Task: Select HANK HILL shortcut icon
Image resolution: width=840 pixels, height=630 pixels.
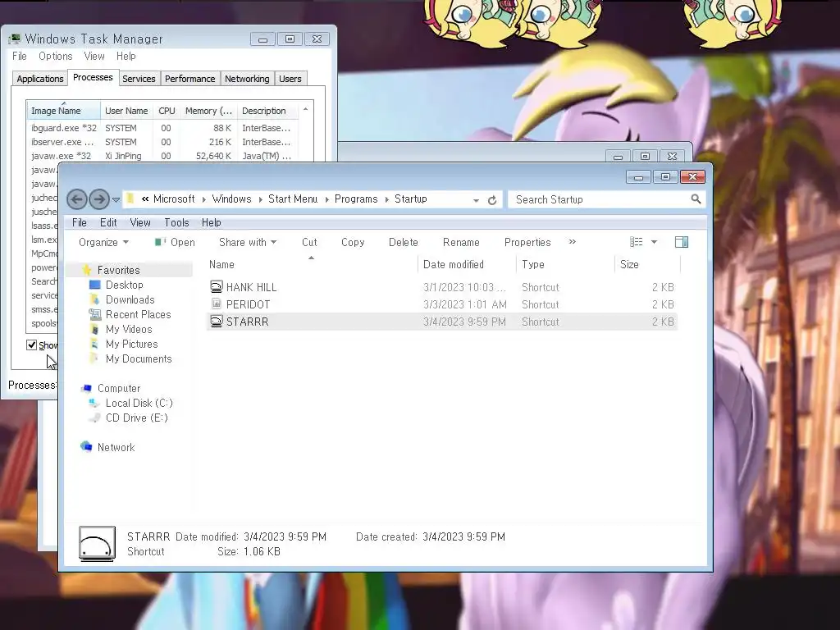Action: point(216,286)
